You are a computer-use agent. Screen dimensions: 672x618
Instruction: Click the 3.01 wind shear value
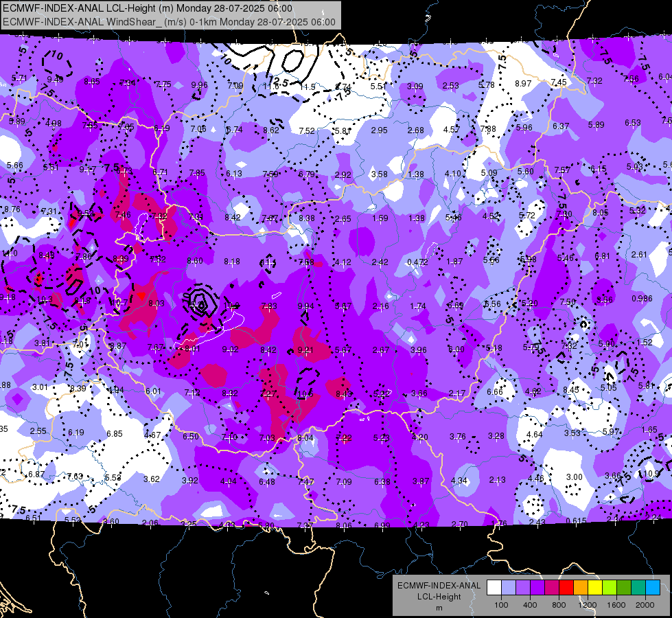coord(40,387)
